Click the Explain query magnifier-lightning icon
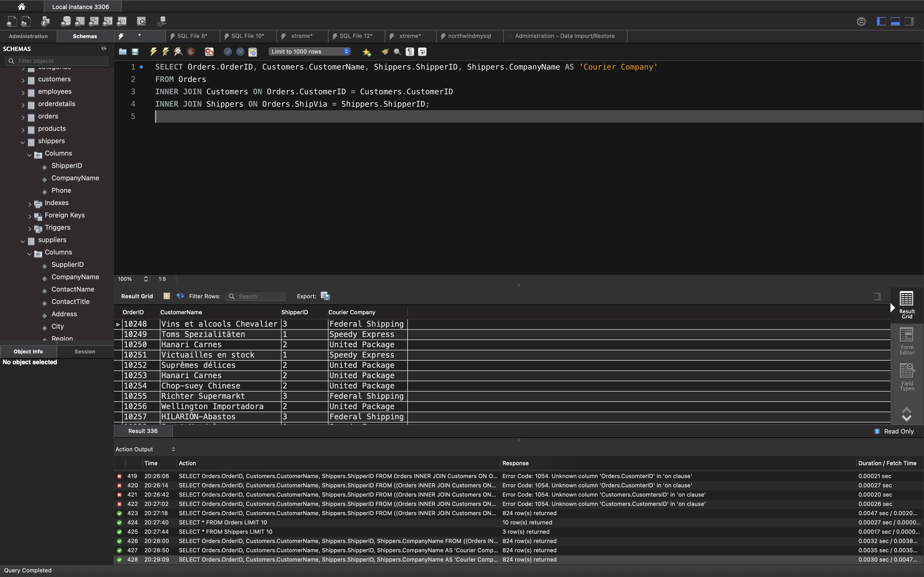Viewport: 924px width, 577px height. tap(178, 52)
